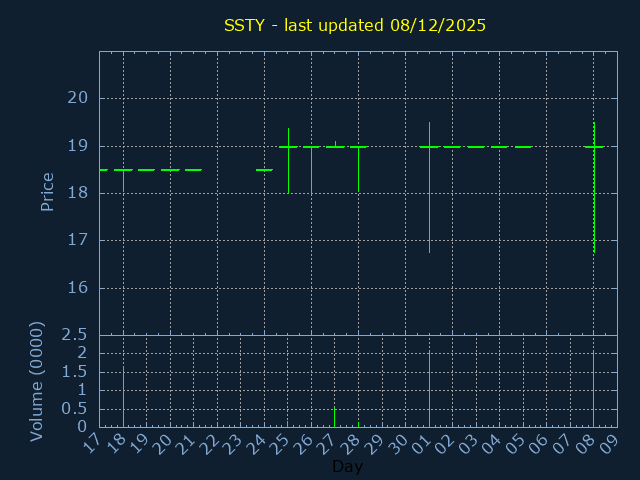The image size is (640, 480).
Task: Click the Day axis label at the bottom
Action: pyautogui.click(x=347, y=466)
